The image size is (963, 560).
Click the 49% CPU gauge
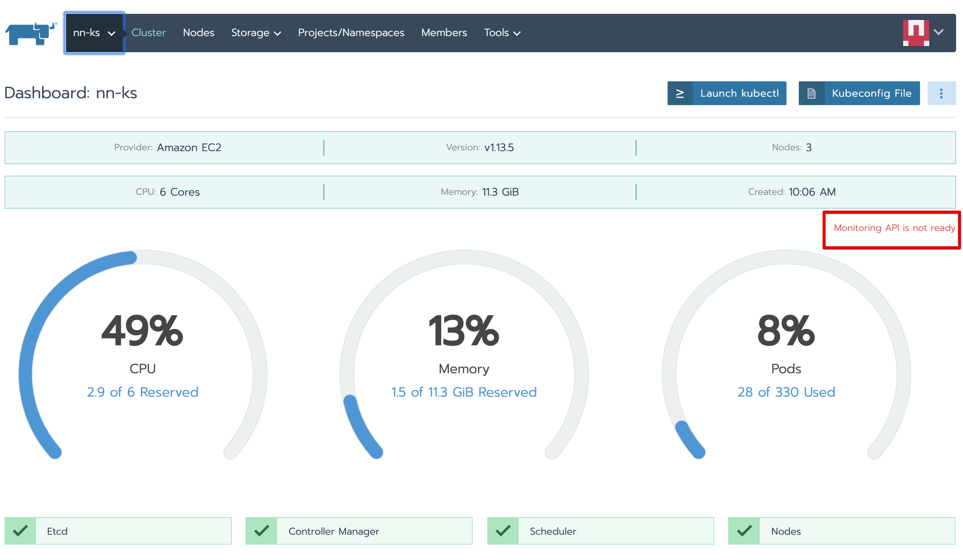(142, 331)
